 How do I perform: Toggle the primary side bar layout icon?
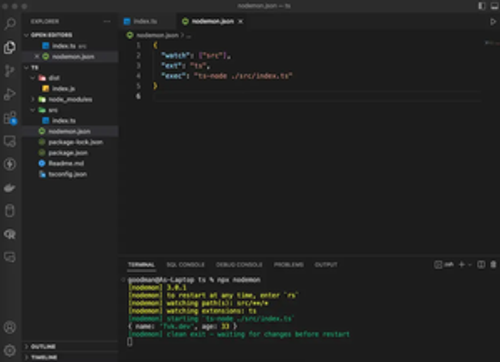click(x=482, y=6)
